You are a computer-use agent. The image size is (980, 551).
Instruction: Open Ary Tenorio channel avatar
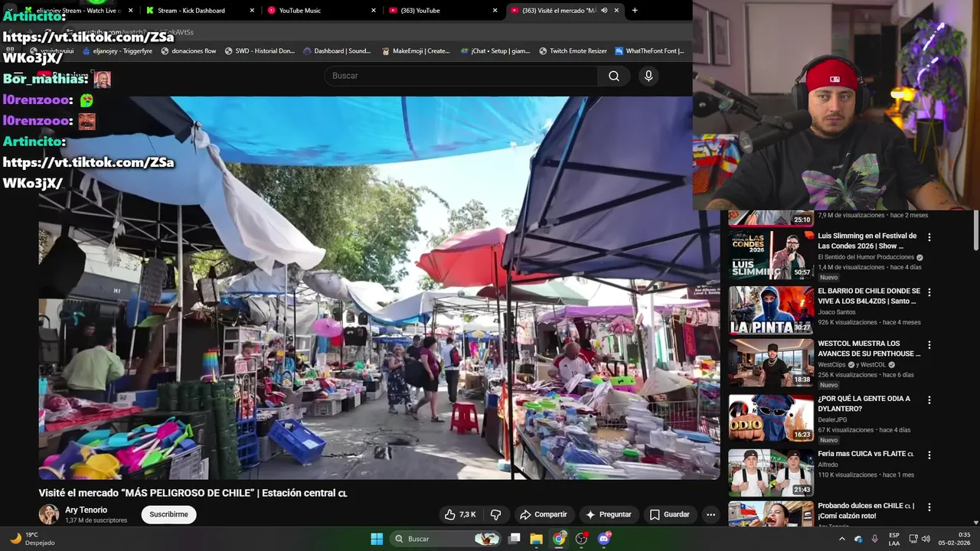point(49,514)
